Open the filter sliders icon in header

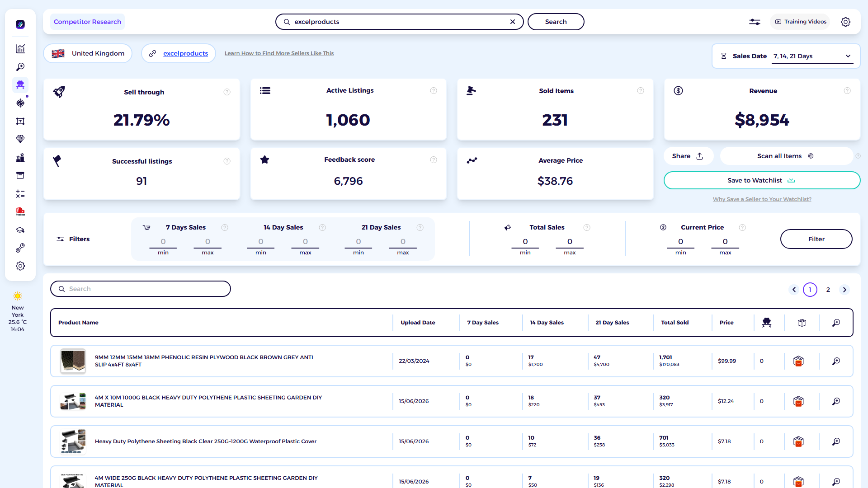pos(755,22)
